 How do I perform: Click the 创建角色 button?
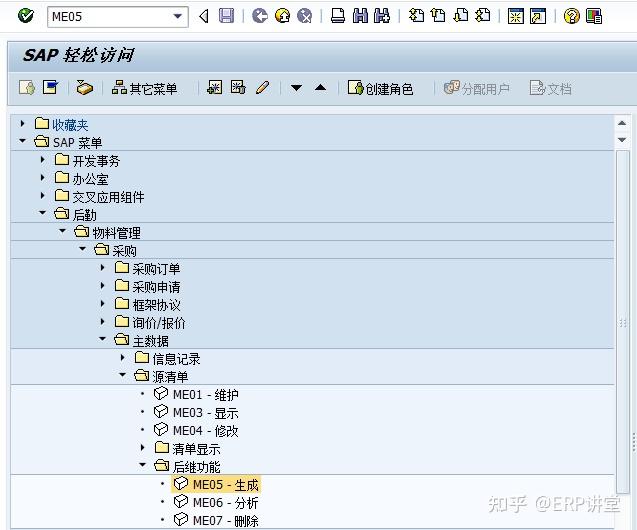(380, 88)
